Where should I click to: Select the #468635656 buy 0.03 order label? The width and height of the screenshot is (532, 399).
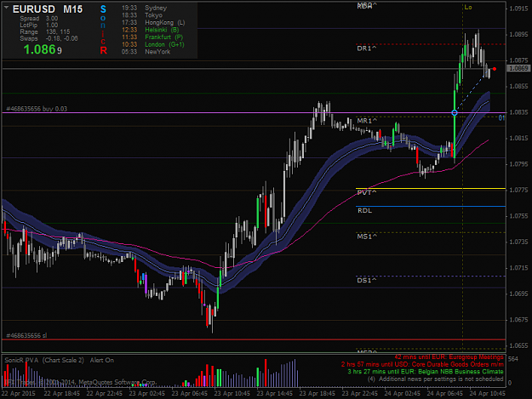pyautogui.click(x=37, y=109)
